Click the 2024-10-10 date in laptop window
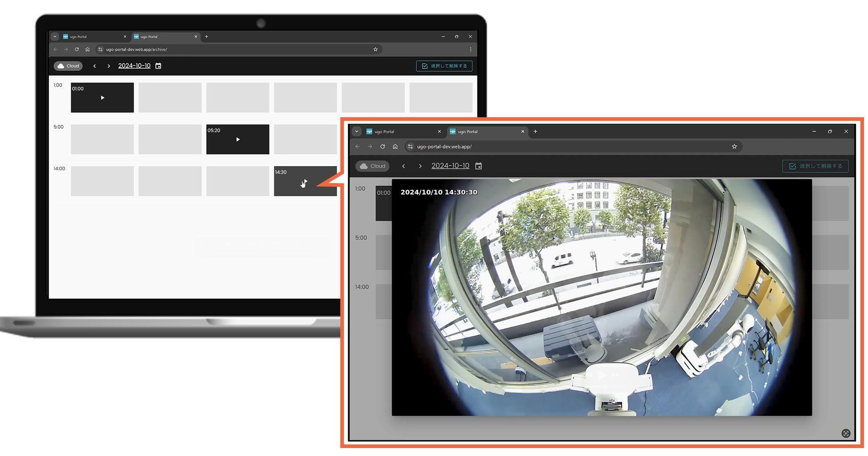868x456 pixels. click(x=134, y=66)
